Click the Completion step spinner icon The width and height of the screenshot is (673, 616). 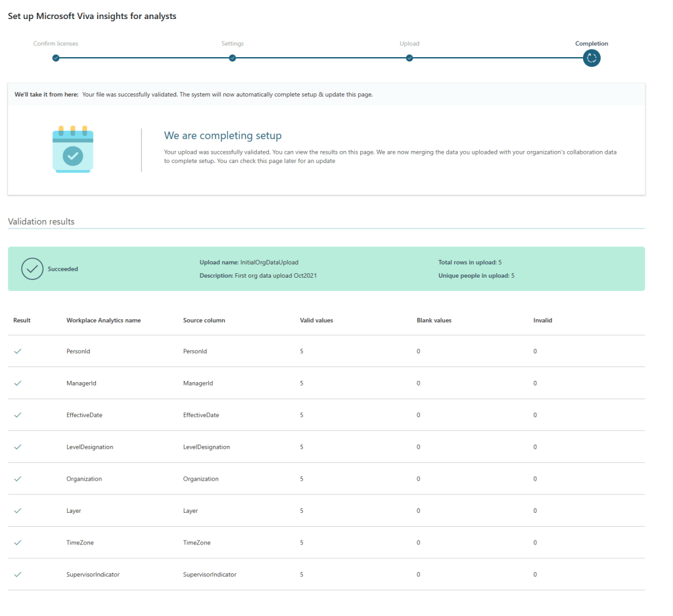pyautogui.click(x=592, y=58)
